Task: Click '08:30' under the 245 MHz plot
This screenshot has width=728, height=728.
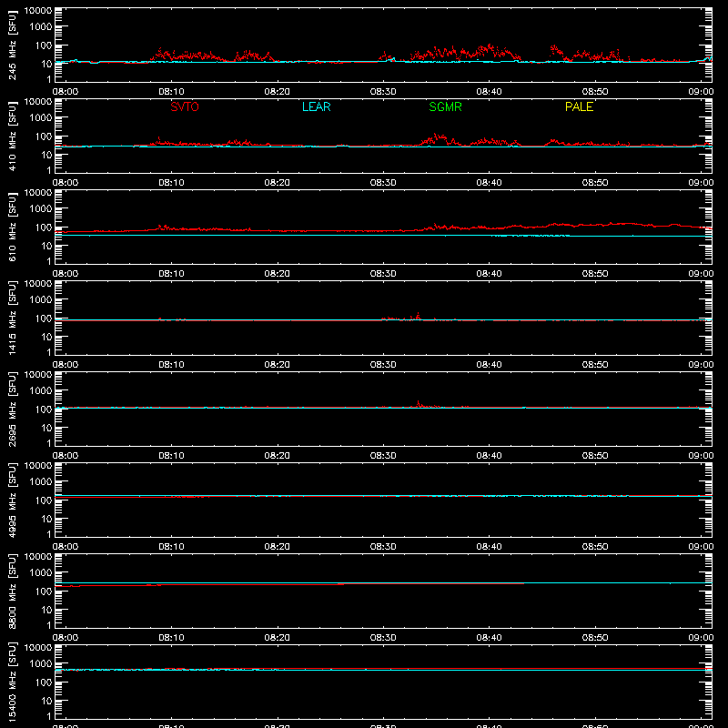Action: click(383, 92)
